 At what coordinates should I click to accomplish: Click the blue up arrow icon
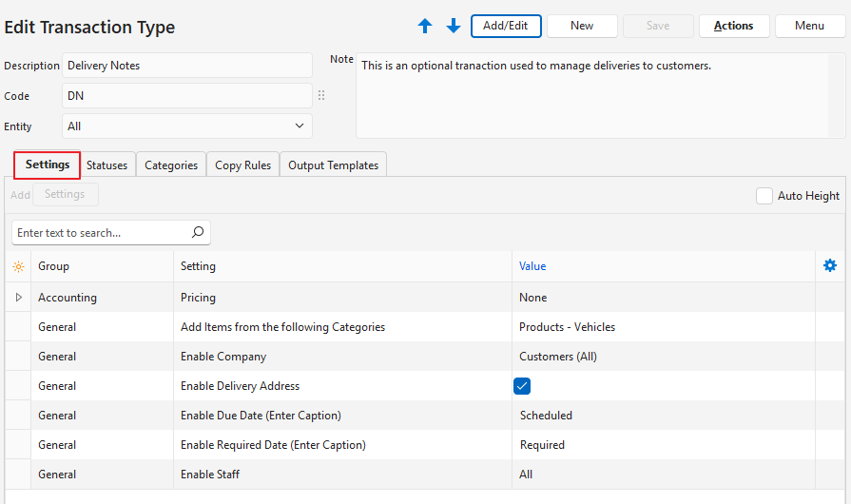425,27
